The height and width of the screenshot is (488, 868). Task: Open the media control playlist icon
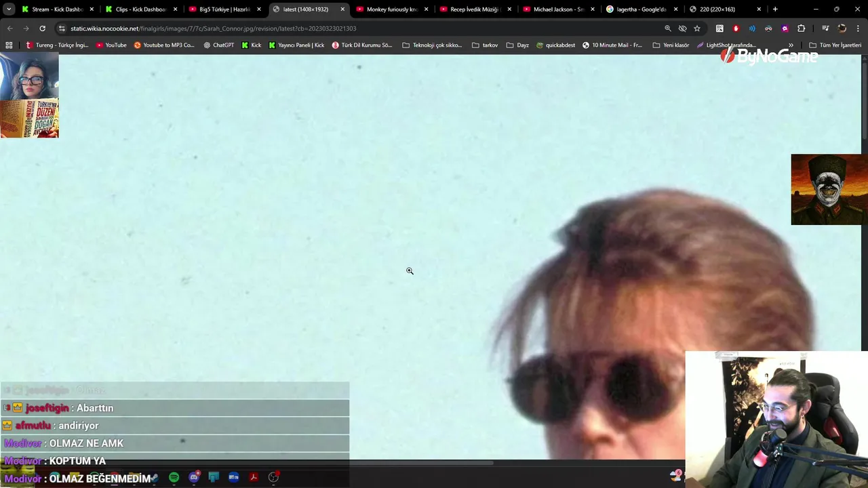(x=825, y=28)
